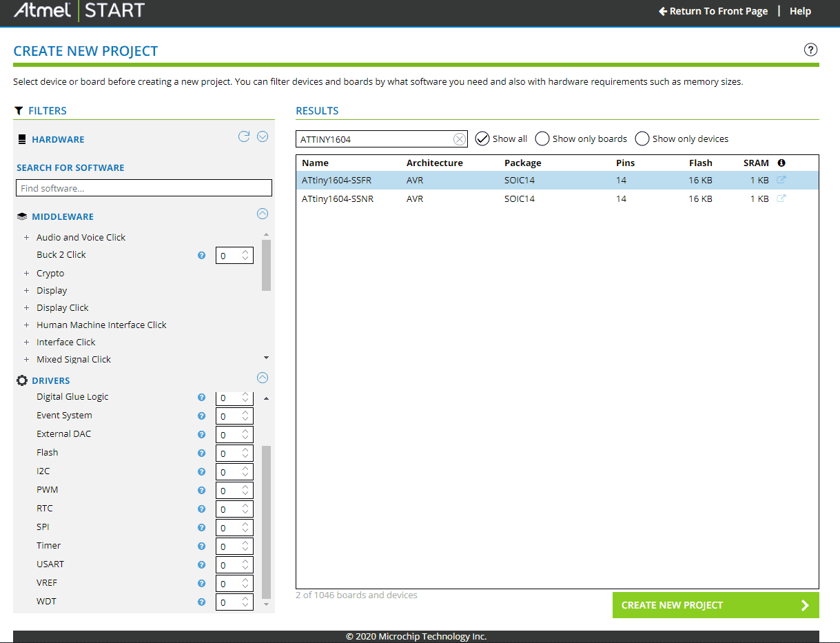
Task: Select the Show all radio option
Action: (482, 139)
